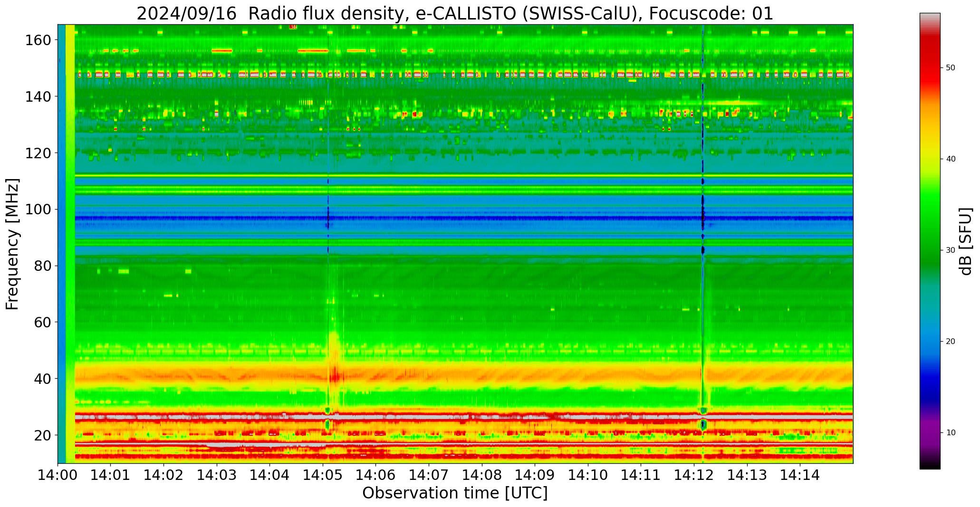Click the 14:10 time tick label
The height and width of the screenshot is (507, 980).
(x=588, y=474)
